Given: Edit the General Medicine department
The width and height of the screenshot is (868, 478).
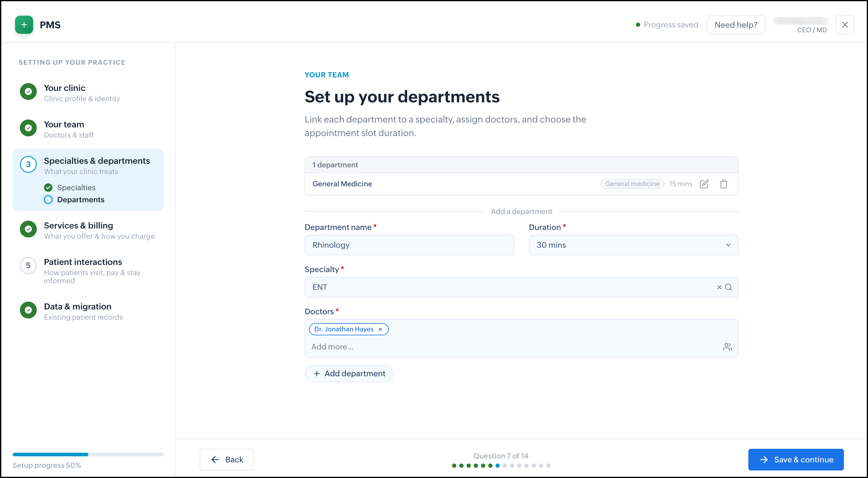Looking at the screenshot, I should tap(704, 184).
